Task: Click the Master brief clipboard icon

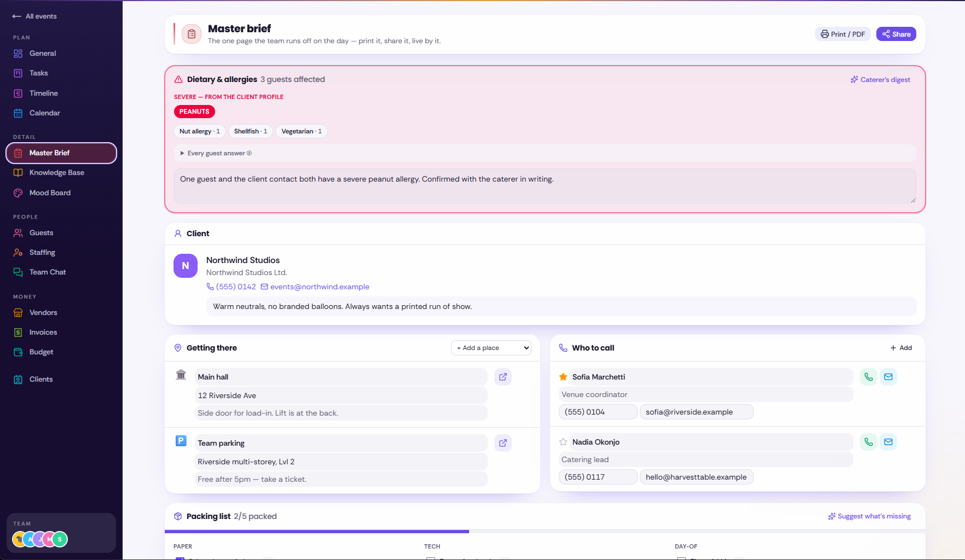Action: coord(192,34)
